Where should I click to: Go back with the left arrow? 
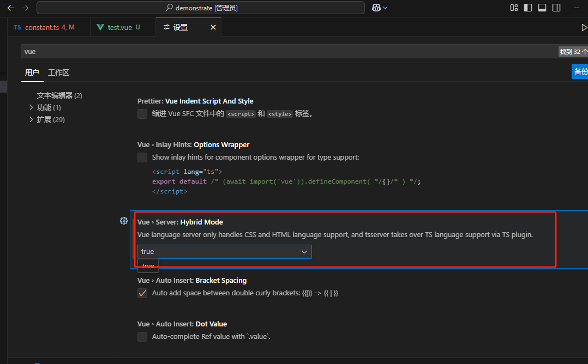(x=11, y=8)
